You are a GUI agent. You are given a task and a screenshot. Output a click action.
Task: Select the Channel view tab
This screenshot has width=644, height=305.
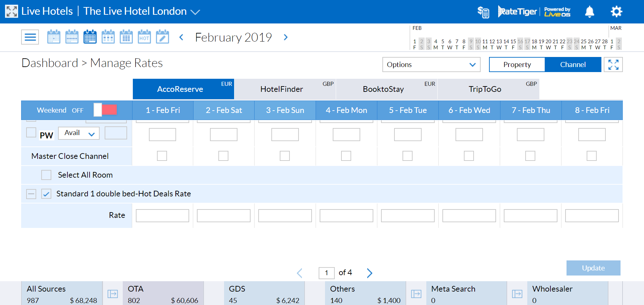tap(573, 64)
